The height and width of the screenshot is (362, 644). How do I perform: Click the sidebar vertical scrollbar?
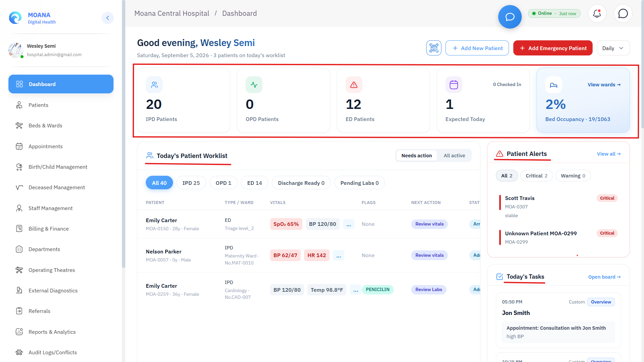(x=123, y=134)
